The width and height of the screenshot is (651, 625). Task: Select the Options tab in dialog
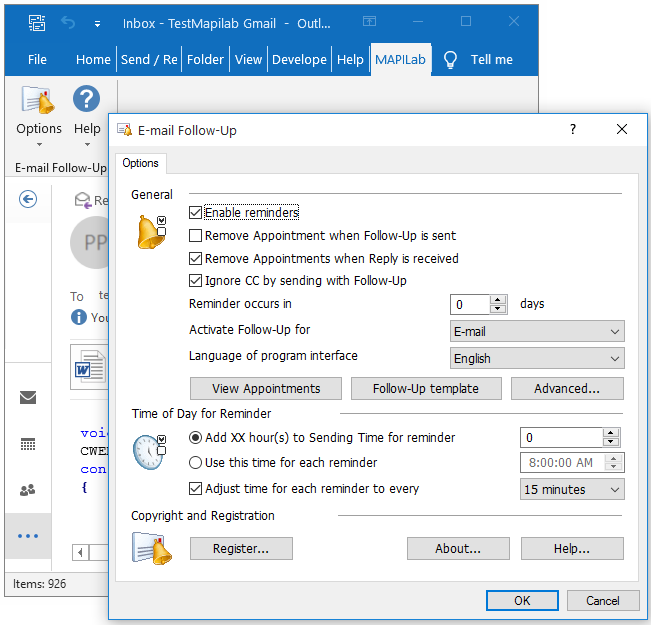point(140,163)
